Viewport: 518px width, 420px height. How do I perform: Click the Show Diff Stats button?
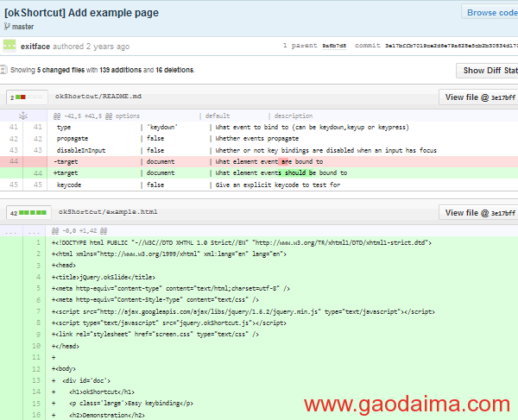[x=488, y=71]
